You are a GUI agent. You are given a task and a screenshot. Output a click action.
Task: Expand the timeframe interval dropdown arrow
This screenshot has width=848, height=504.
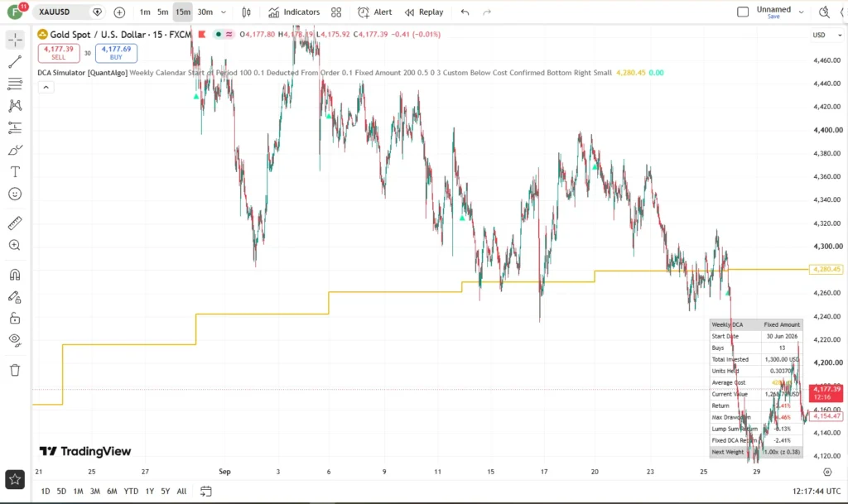pyautogui.click(x=224, y=12)
